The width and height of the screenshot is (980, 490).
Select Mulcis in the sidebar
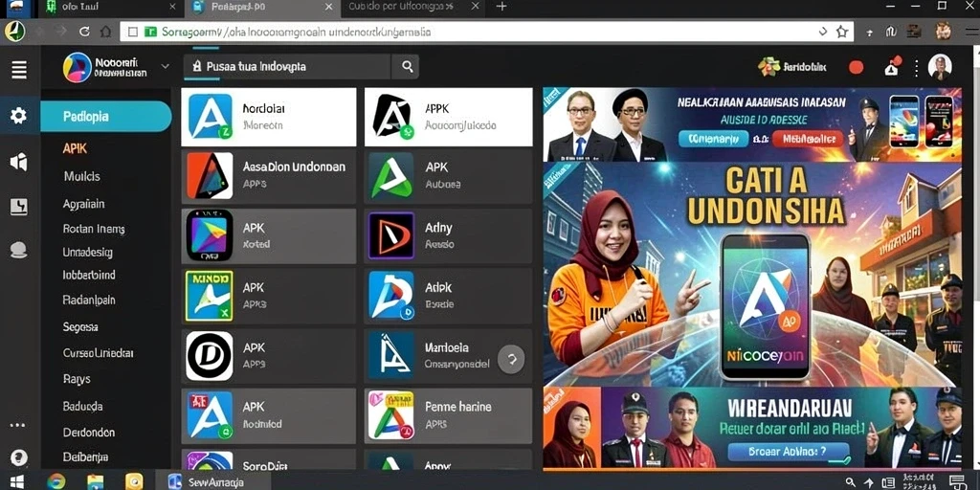[x=82, y=176]
